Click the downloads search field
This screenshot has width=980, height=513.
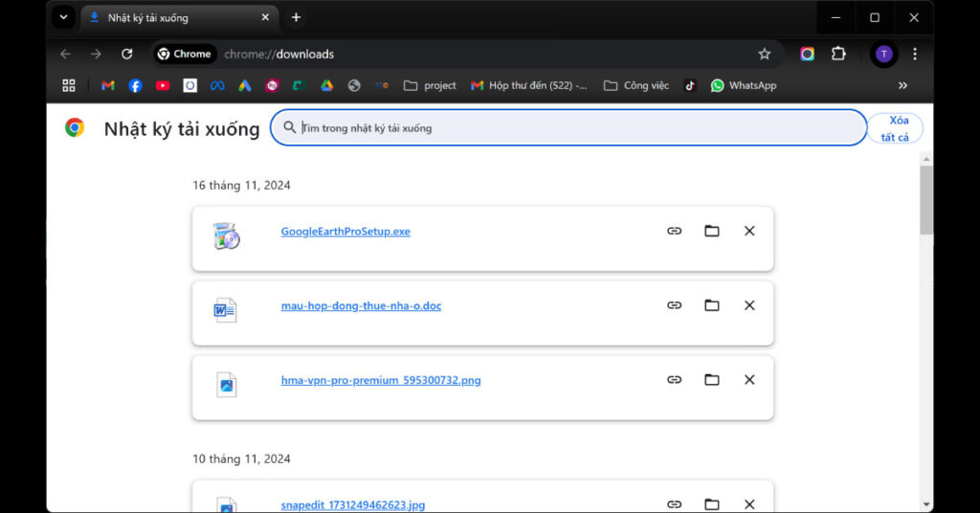pos(568,127)
